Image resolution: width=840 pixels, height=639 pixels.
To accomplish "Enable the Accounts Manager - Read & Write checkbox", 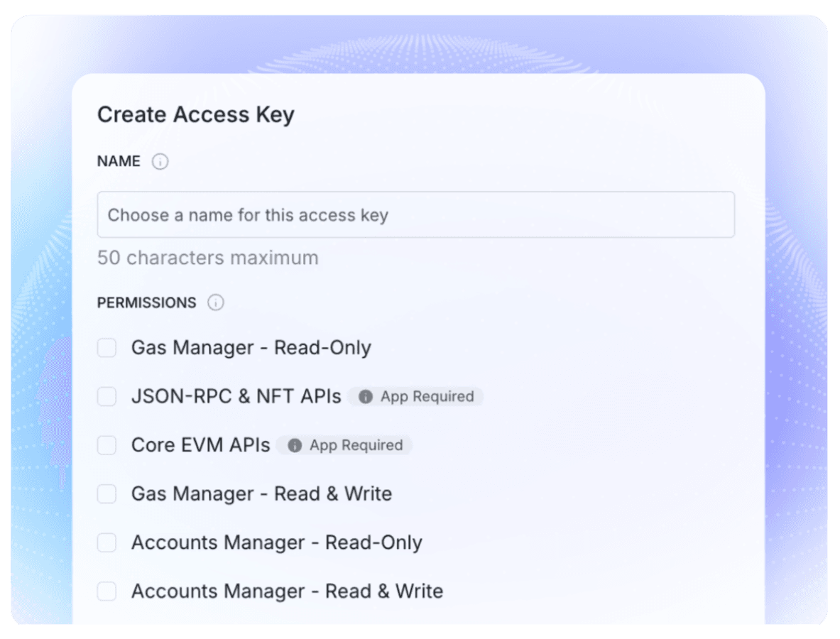I will pos(107,591).
